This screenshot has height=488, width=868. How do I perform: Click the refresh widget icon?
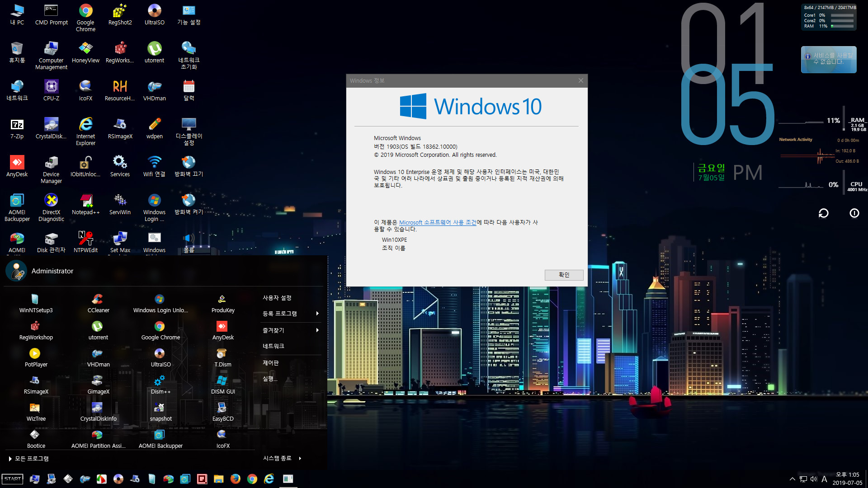tap(823, 213)
